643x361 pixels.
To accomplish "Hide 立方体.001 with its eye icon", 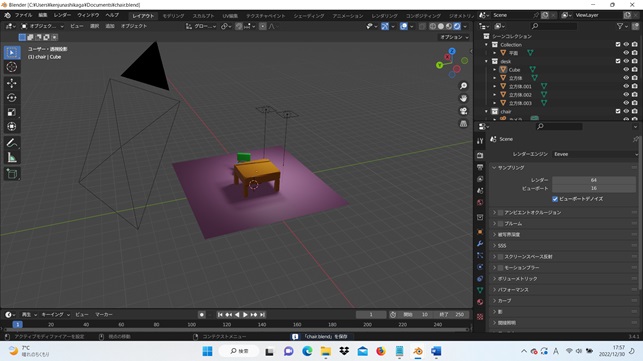I will [x=626, y=86].
